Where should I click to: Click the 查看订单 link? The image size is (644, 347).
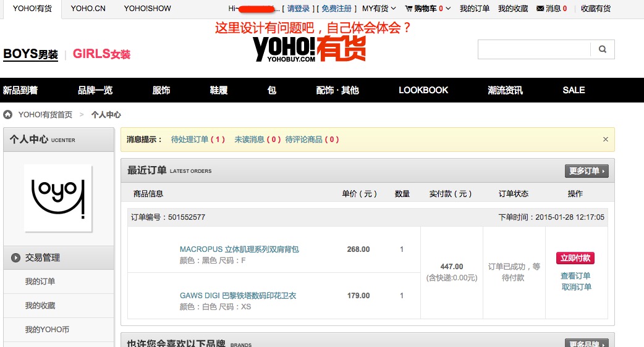pyautogui.click(x=575, y=275)
